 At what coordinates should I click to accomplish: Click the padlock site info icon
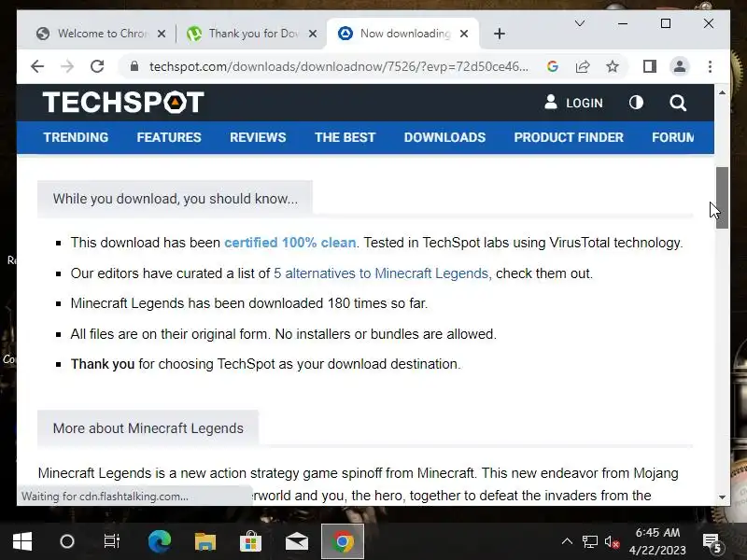click(134, 66)
